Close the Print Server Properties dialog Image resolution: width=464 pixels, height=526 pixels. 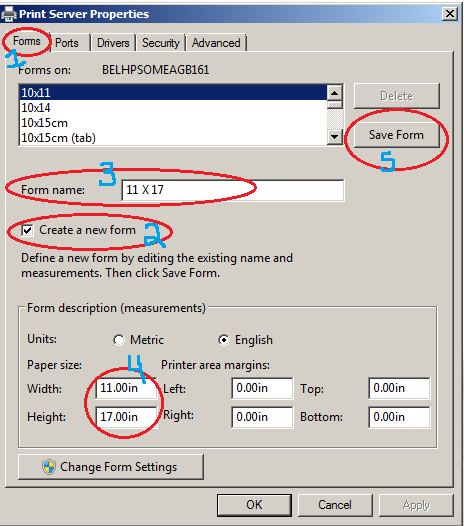[x=450, y=14]
